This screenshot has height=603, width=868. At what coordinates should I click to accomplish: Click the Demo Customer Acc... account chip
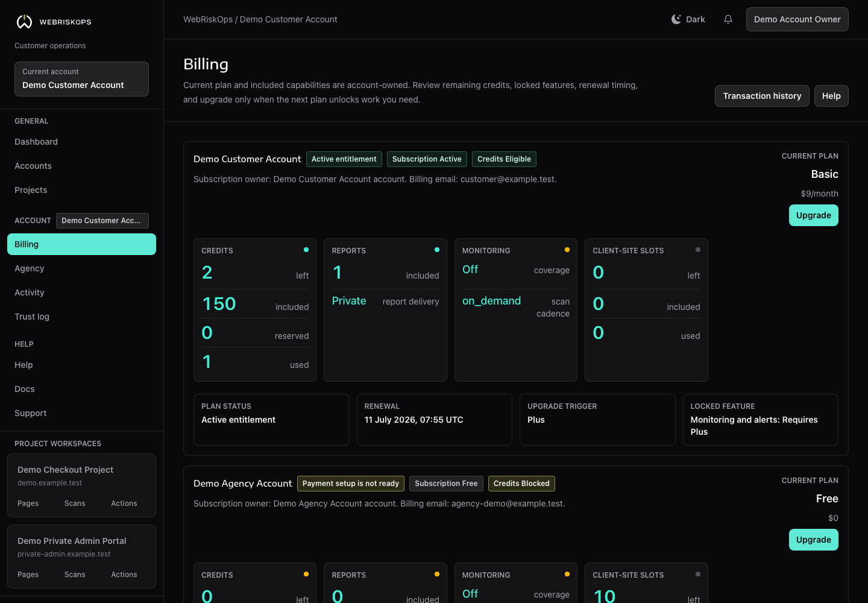(x=102, y=221)
